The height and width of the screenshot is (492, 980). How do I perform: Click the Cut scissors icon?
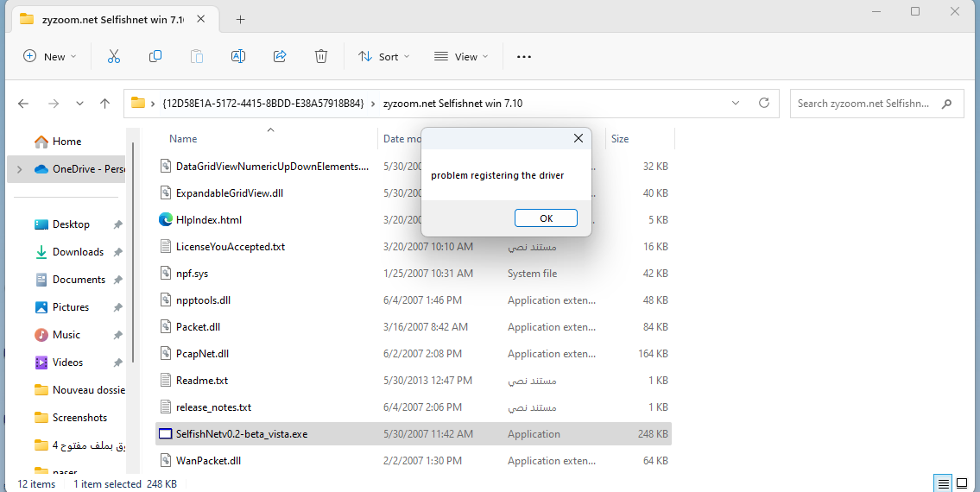[x=114, y=56]
